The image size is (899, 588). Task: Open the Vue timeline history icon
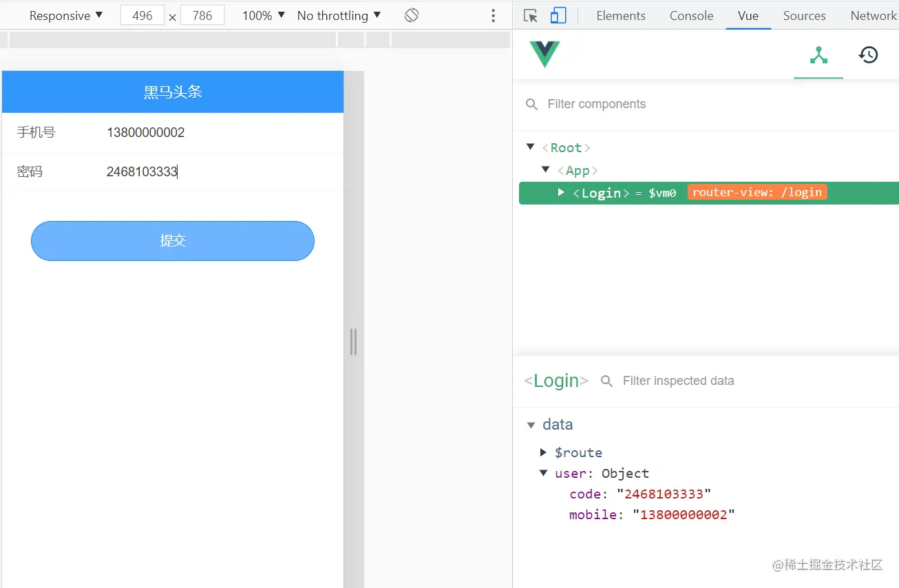[x=869, y=55]
